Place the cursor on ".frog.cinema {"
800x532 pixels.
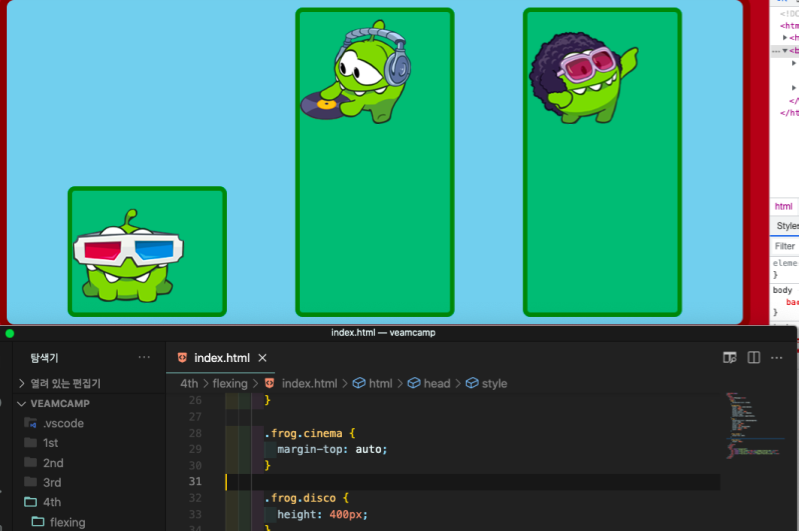click(310, 433)
